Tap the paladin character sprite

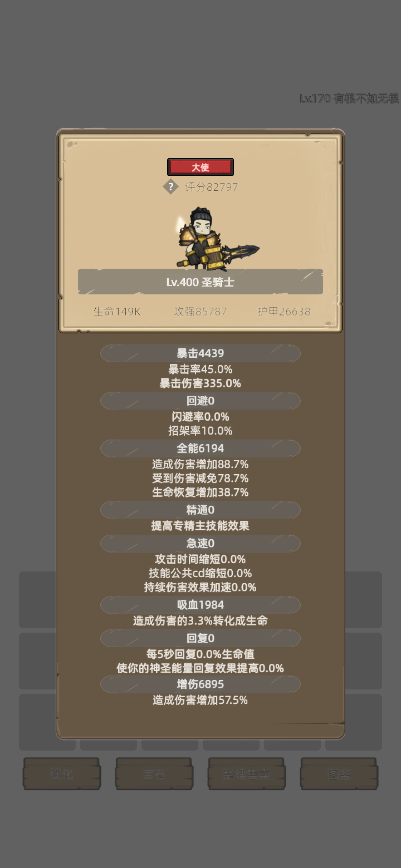pyautogui.click(x=217, y=238)
